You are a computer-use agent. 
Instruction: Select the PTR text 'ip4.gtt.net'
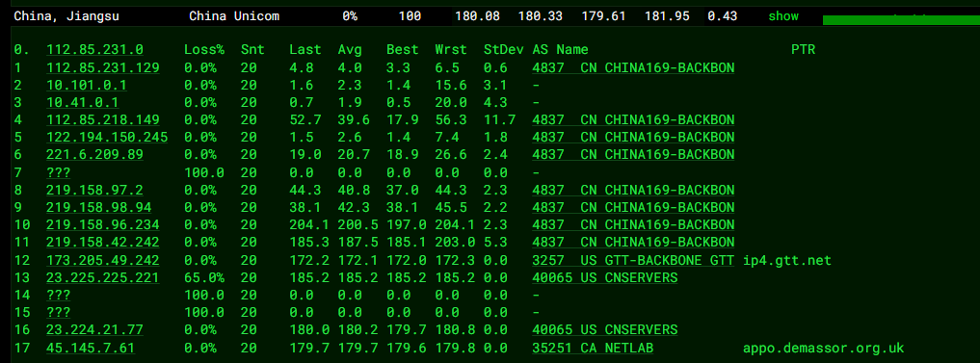(787, 260)
